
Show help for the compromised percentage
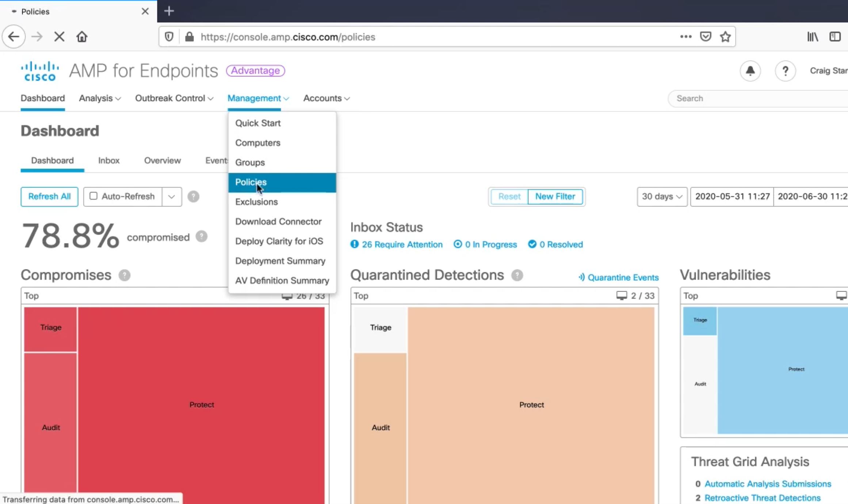coord(201,236)
